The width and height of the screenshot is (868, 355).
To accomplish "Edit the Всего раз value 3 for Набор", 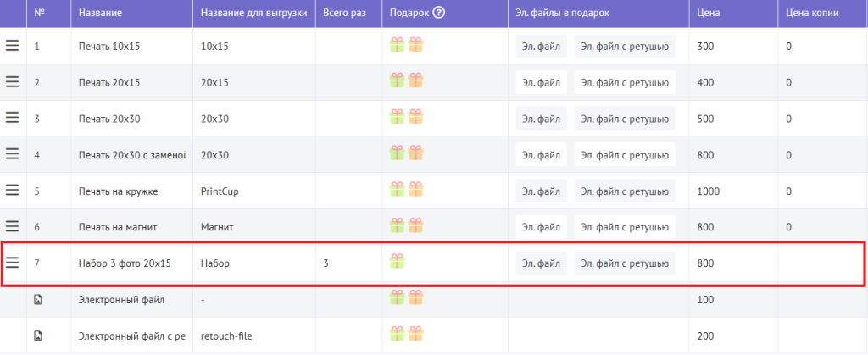I will 326,263.
